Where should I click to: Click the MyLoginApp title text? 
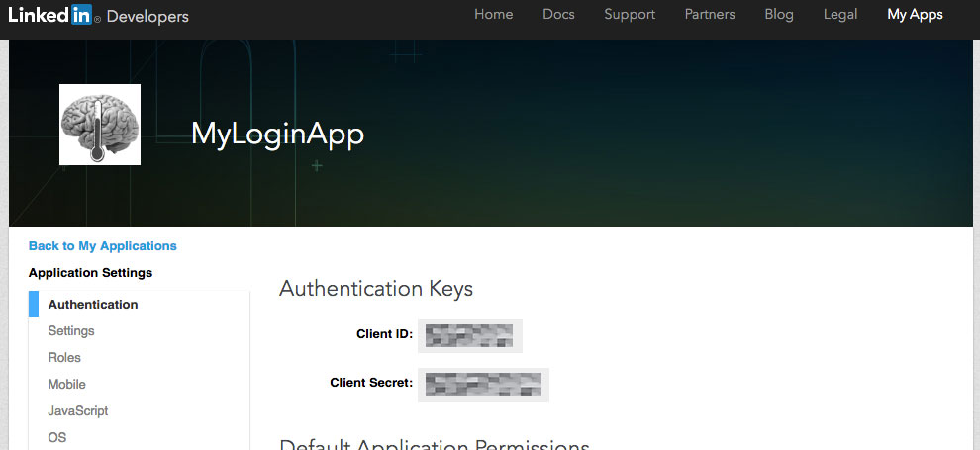(x=277, y=135)
